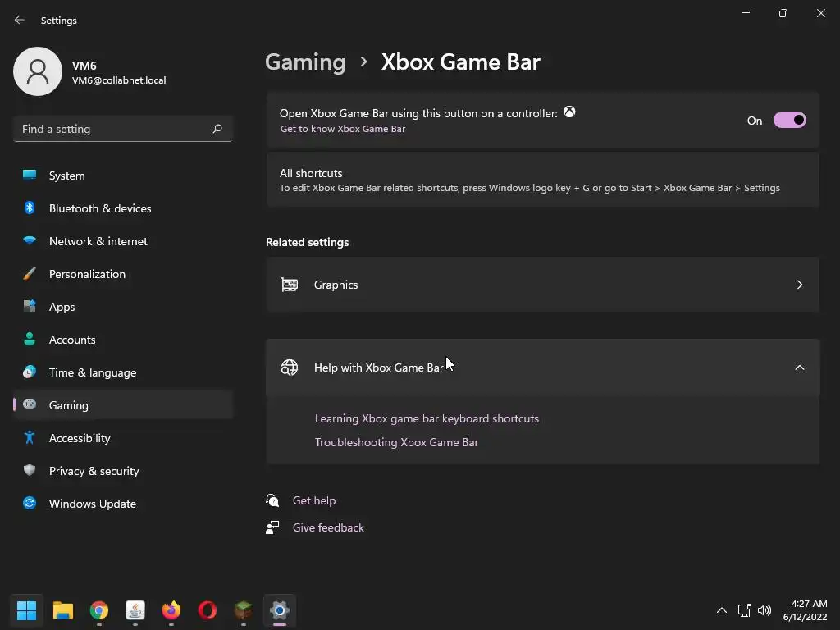Screen dimensions: 840x630
Task: Go to Windows Update
Action: tap(123, 504)
